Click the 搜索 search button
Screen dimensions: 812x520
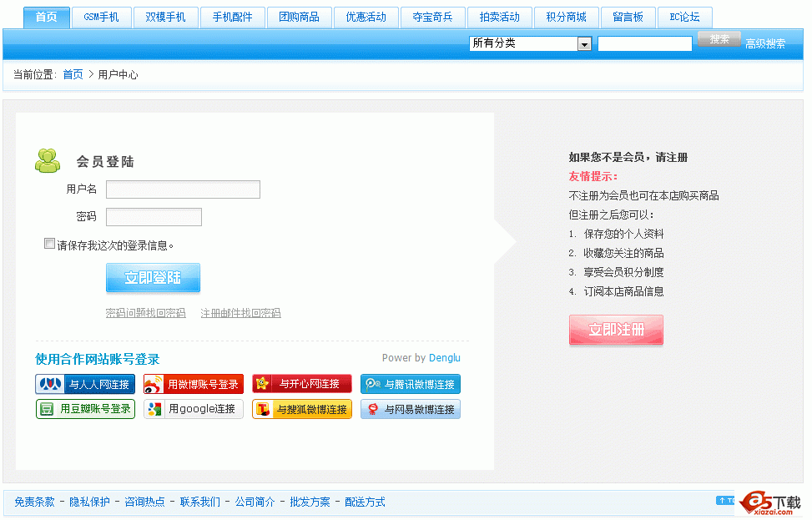[x=719, y=39]
